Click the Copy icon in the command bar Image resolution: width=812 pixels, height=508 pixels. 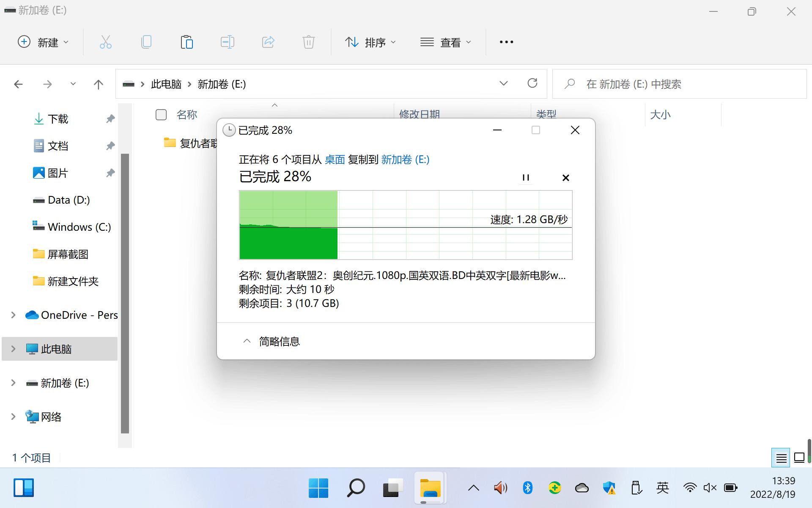(146, 42)
